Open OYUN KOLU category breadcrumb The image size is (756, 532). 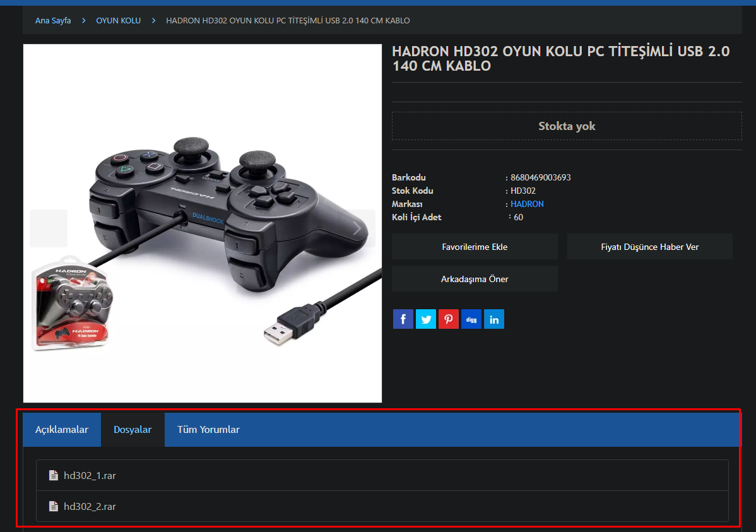118,21
